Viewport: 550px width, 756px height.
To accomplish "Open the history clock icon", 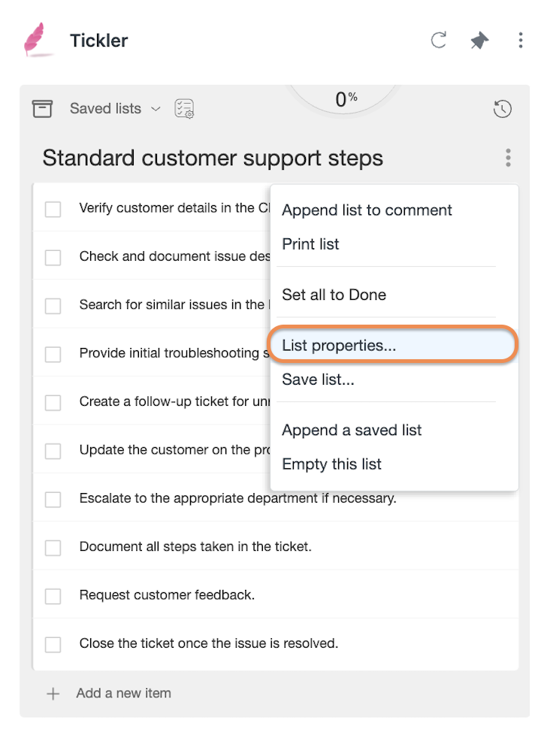I will (x=502, y=108).
